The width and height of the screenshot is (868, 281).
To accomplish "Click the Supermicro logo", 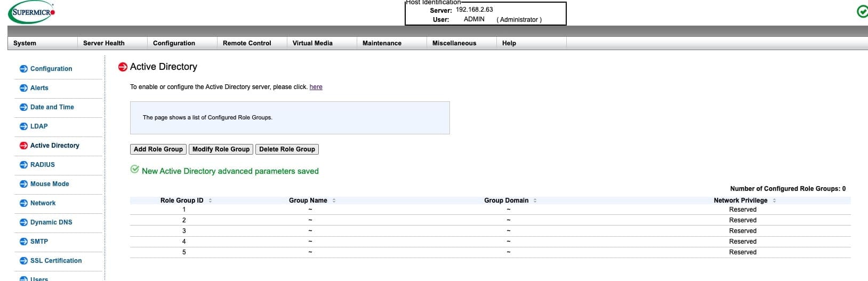I will [32, 12].
